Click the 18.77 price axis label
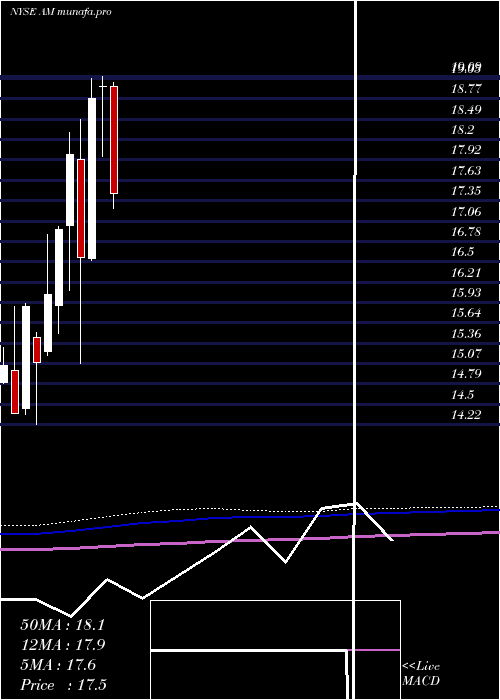 (466, 89)
